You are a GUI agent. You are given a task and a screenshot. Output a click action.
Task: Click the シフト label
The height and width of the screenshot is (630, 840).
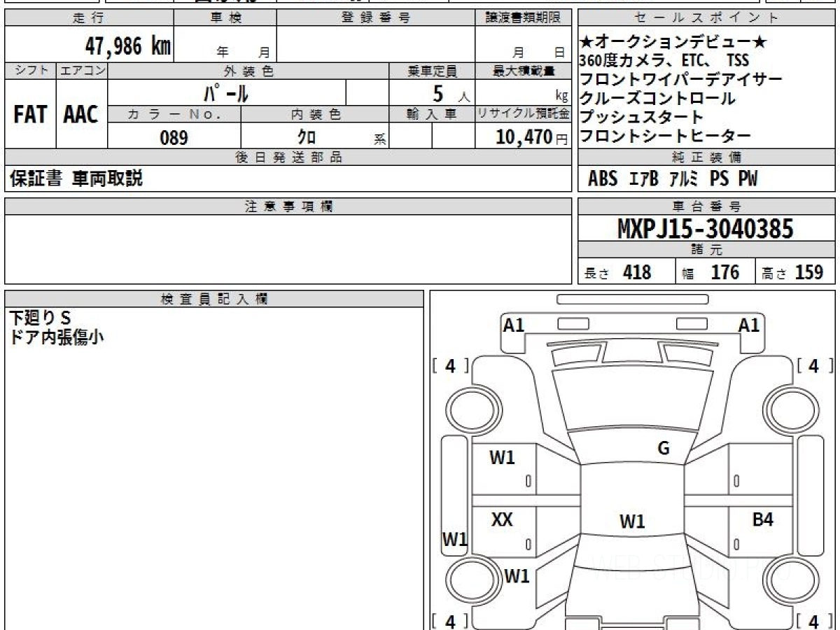coord(30,71)
